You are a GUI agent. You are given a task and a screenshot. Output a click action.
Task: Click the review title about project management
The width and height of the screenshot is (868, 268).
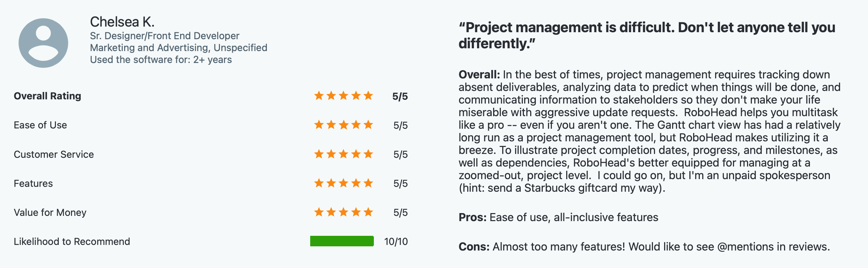point(647,35)
